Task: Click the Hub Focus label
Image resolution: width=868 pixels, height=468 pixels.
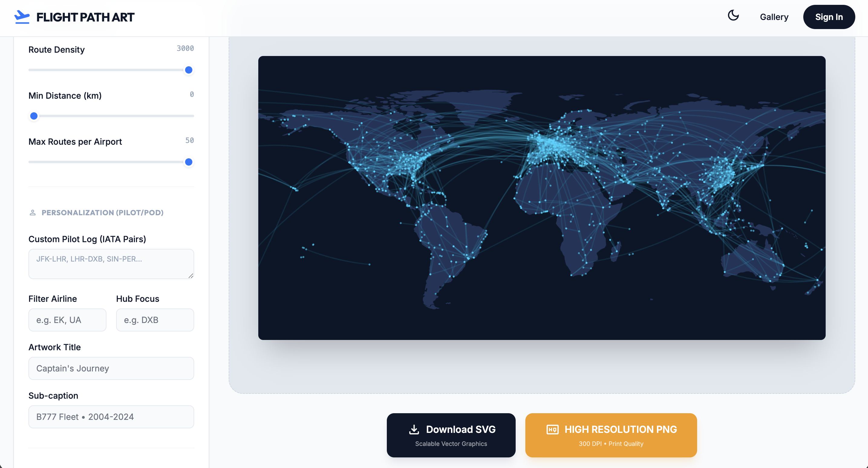Action: pyautogui.click(x=138, y=299)
